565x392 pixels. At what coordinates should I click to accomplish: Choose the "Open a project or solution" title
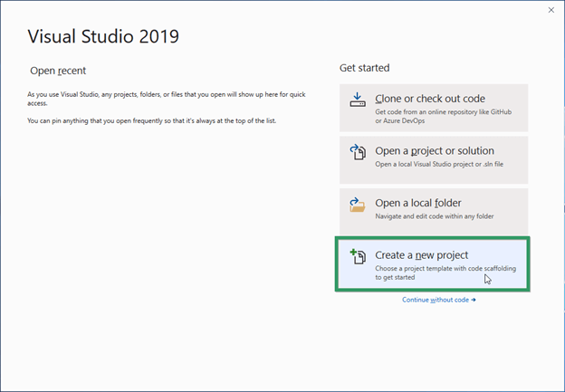click(x=435, y=151)
